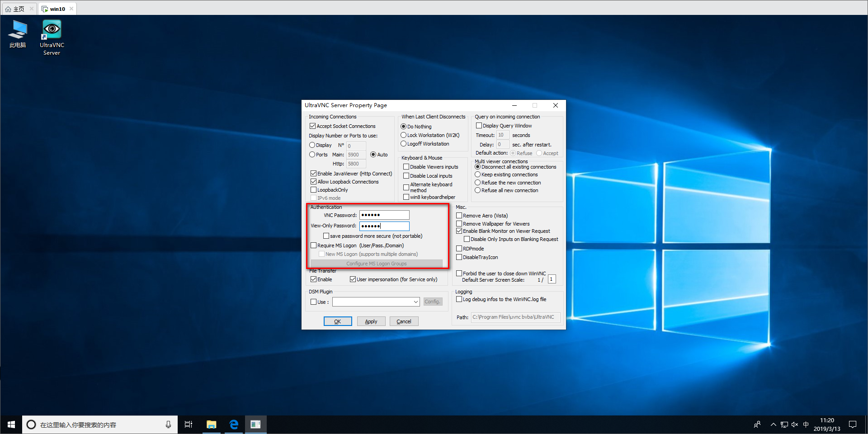Click the VNC Password field

pos(384,215)
